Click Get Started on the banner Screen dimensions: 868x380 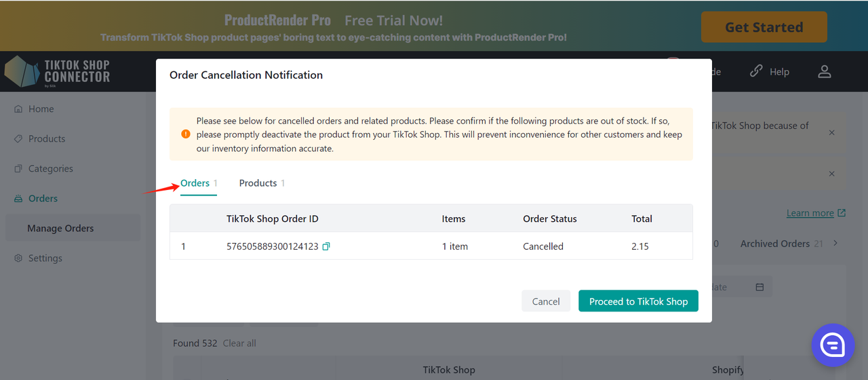pyautogui.click(x=764, y=27)
